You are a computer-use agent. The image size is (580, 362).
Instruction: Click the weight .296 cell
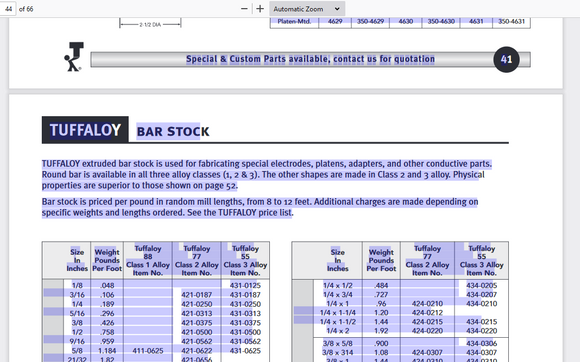tap(107, 313)
